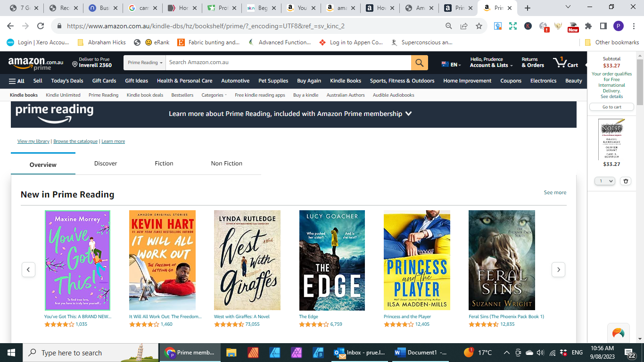
Task: Click the browser reload icon
Action: (41, 26)
